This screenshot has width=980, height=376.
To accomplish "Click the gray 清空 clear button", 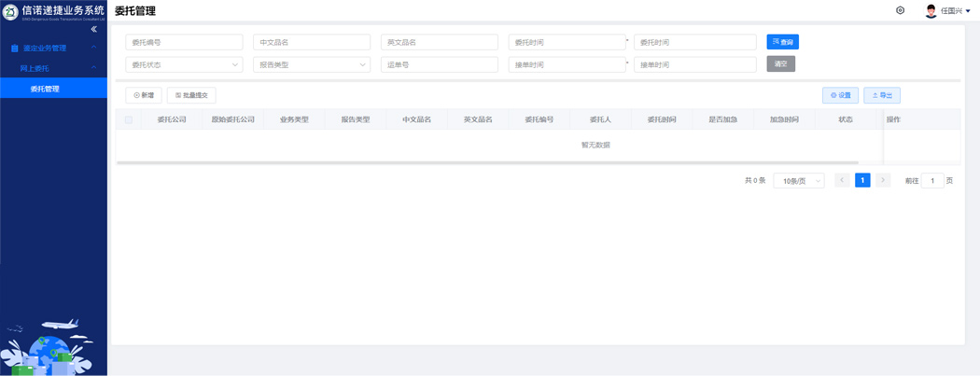I will (780, 64).
